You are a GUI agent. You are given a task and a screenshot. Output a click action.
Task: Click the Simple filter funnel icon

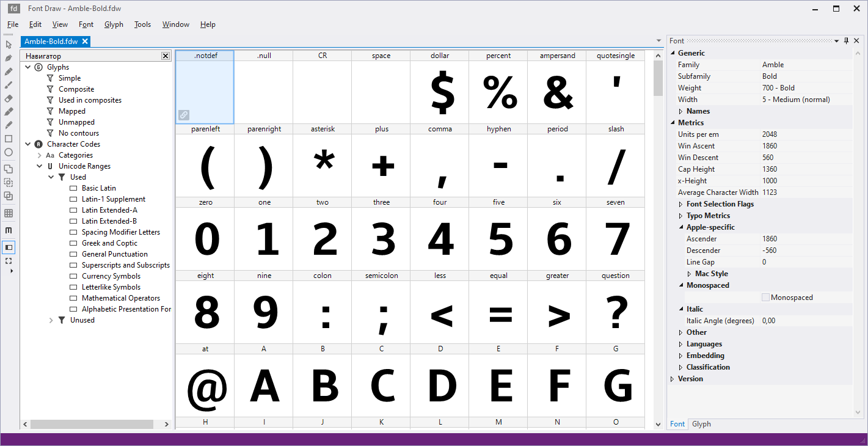pyautogui.click(x=50, y=78)
